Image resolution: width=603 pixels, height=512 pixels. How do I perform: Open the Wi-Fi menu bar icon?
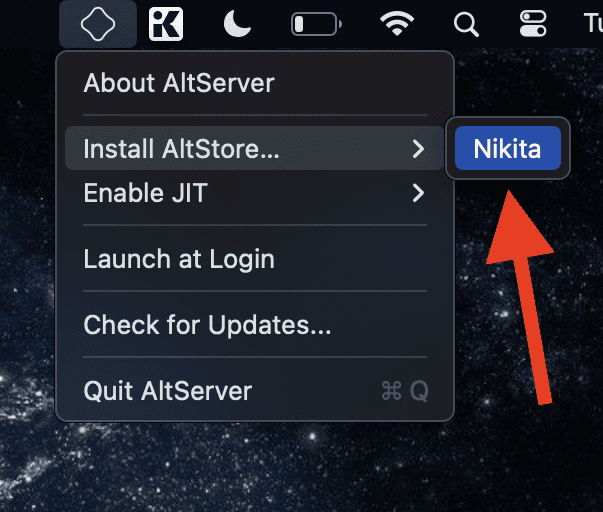click(x=397, y=24)
